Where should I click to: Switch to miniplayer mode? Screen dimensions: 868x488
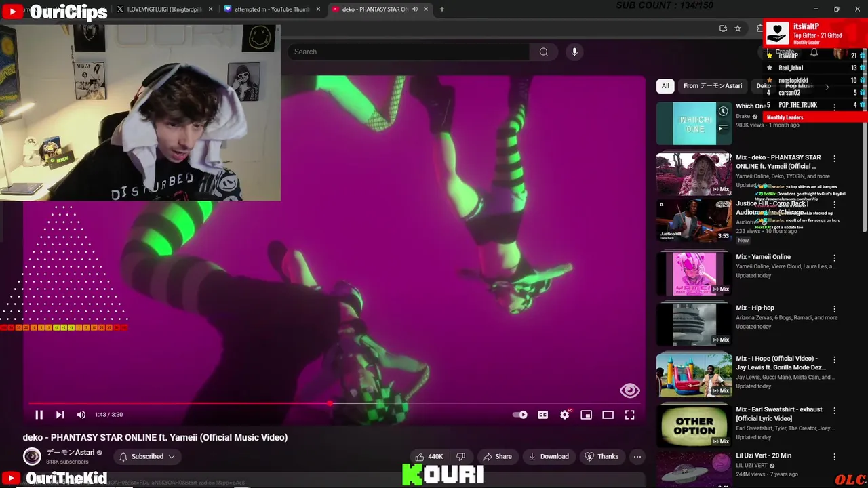587,415
